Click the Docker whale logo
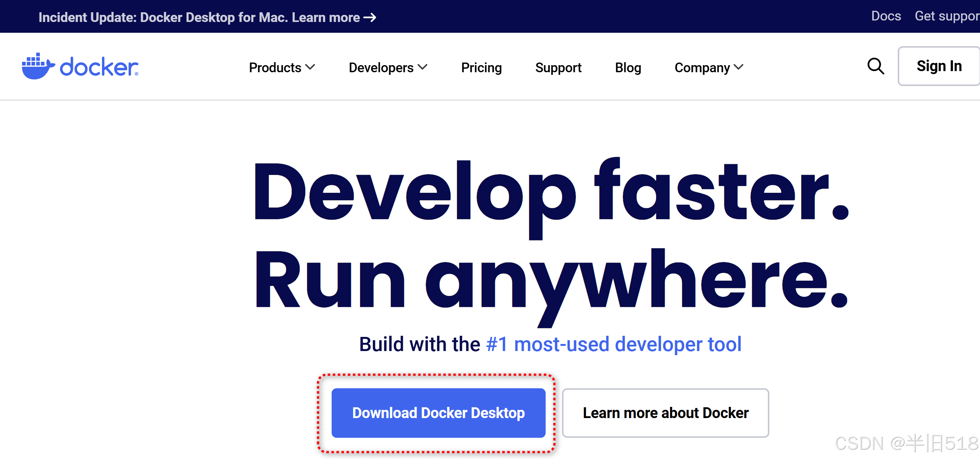 pos(80,66)
